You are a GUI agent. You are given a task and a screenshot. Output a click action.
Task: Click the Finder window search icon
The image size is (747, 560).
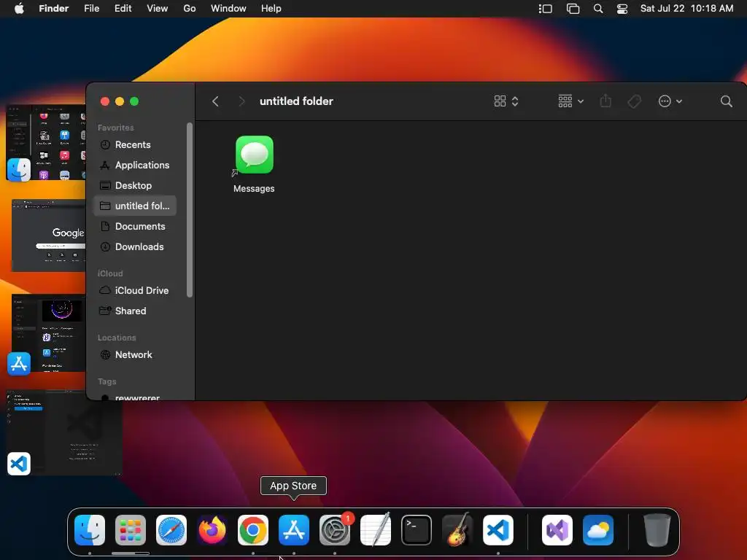pos(726,101)
